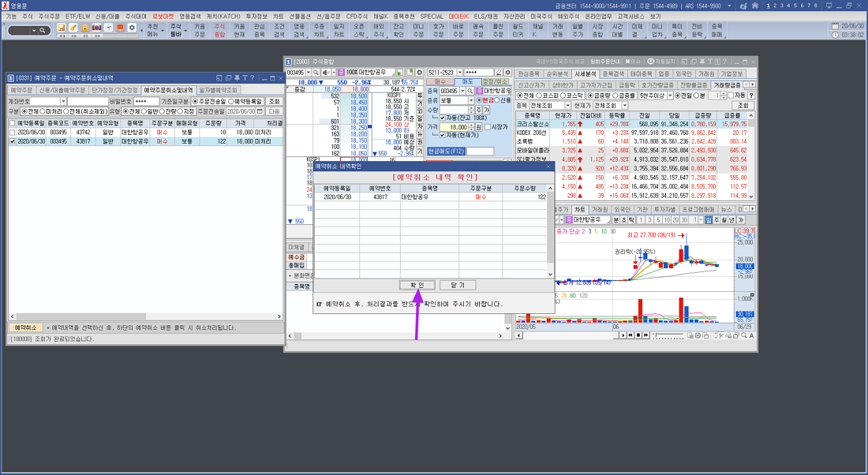Viewport: 868px width, 475px height.
Task: Switch to the 단가정정/기간정정 tab
Action: (x=114, y=90)
